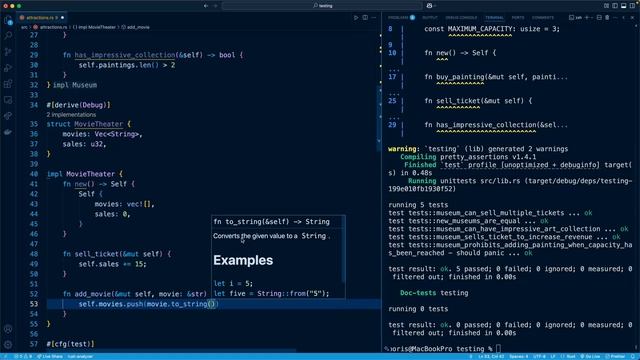Click the '2 implementations' code lens
The width and height of the screenshot is (640, 360).
tap(71, 115)
